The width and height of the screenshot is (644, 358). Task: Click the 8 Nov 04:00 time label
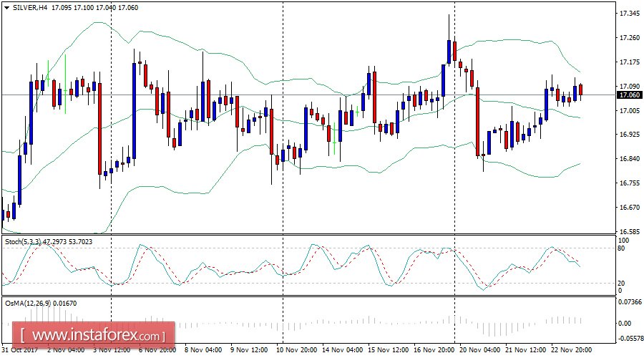(203, 350)
